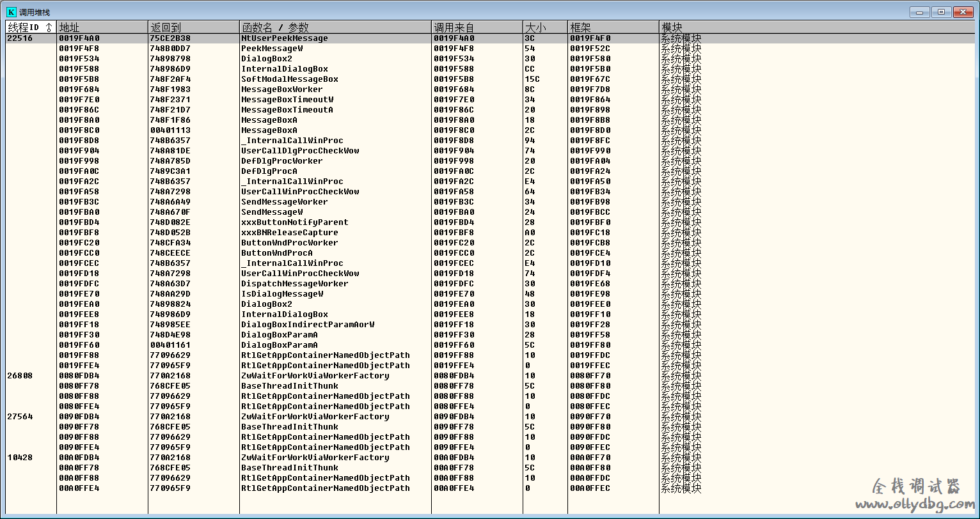Click stack address 0080FDB4
Viewport: 980px width, 519px height.
pyautogui.click(x=79, y=376)
